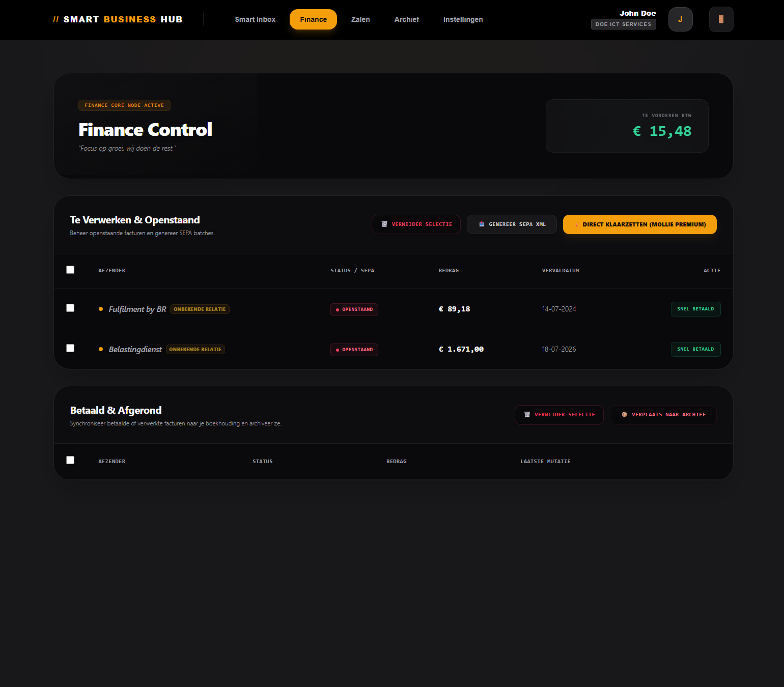
Task: Click the Actie column header
Action: [712, 271]
